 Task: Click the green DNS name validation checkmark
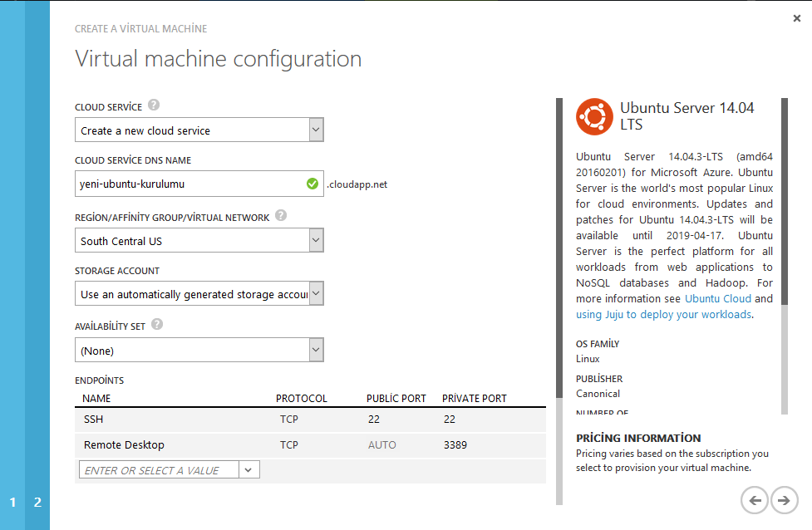pyautogui.click(x=312, y=184)
